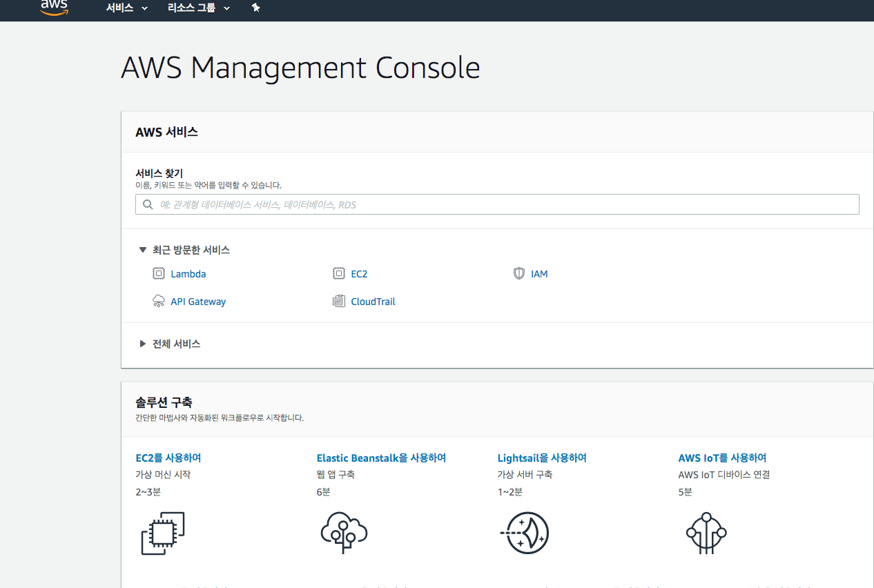874x588 pixels.
Task: Click the EC2 service chip icon
Action: [339, 273]
